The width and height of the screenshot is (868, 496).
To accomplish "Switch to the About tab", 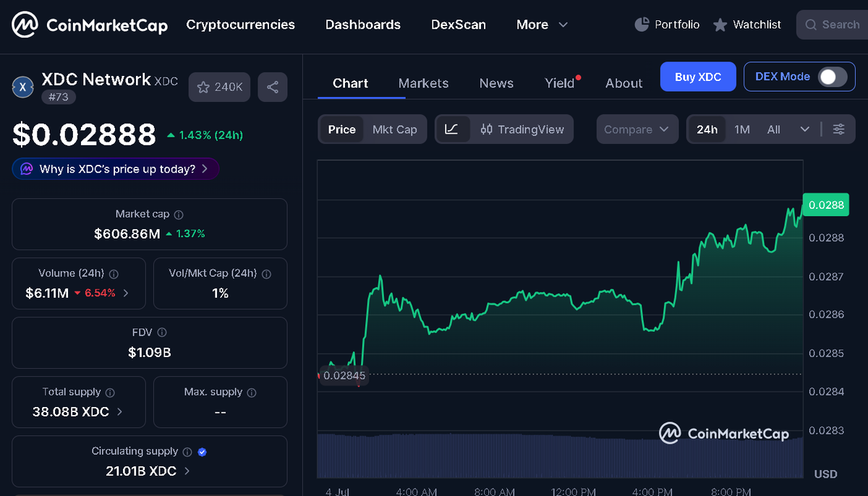I will [624, 83].
